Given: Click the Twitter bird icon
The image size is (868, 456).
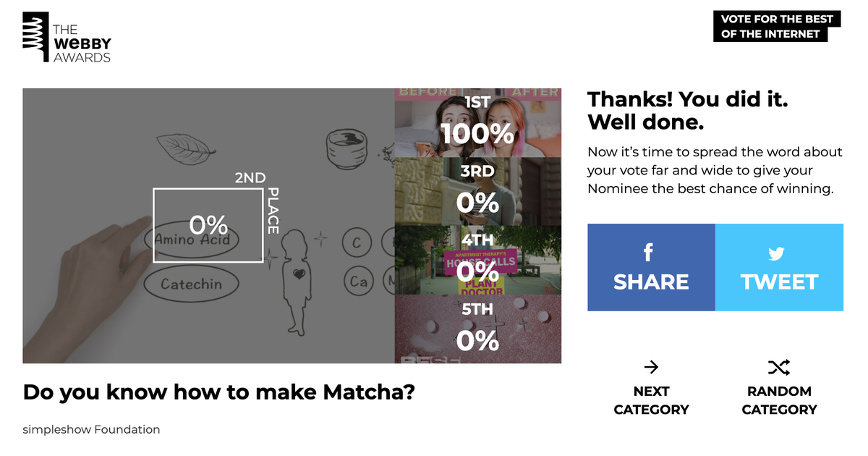Looking at the screenshot, I should point(776,253).
